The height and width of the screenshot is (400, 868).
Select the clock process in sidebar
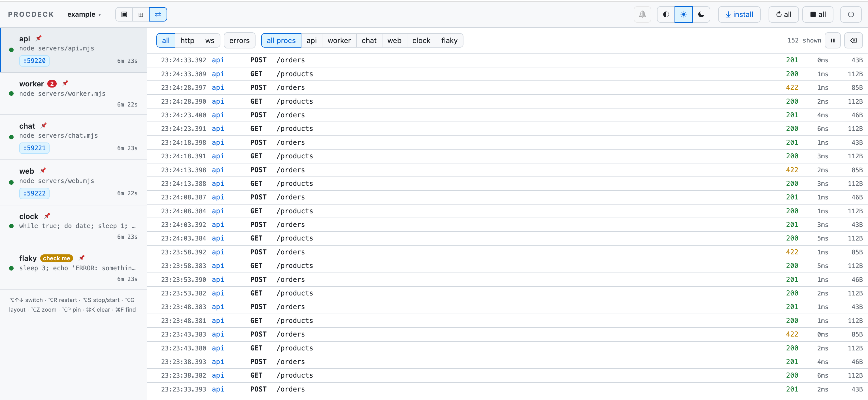tap(73, 226)
